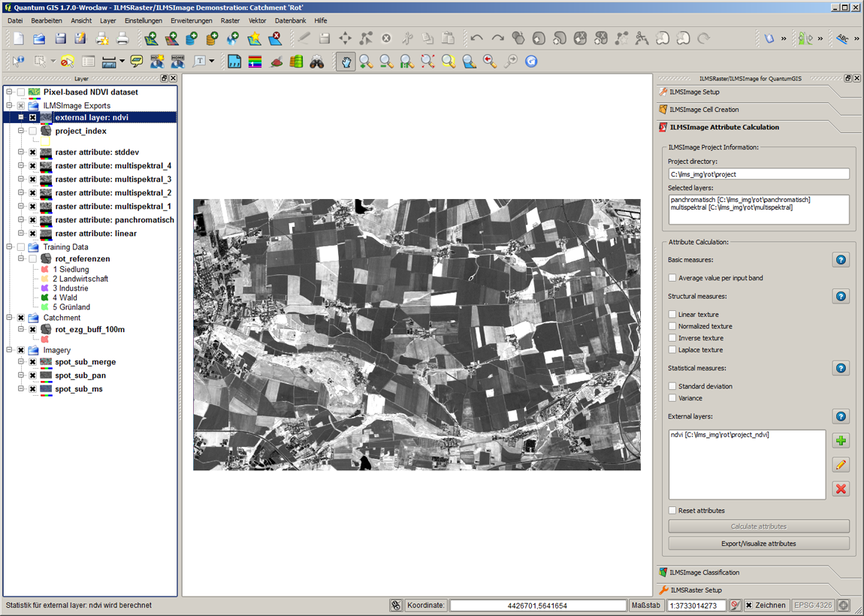Open the Raster menu
The image size is (864, 616).
[x=230, y=21]
